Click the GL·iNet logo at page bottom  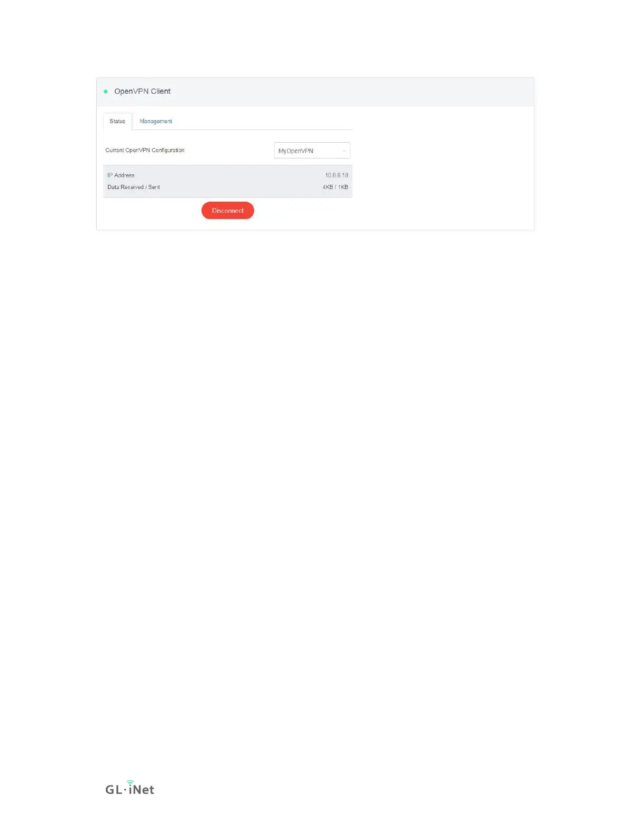tap(130, 788)
